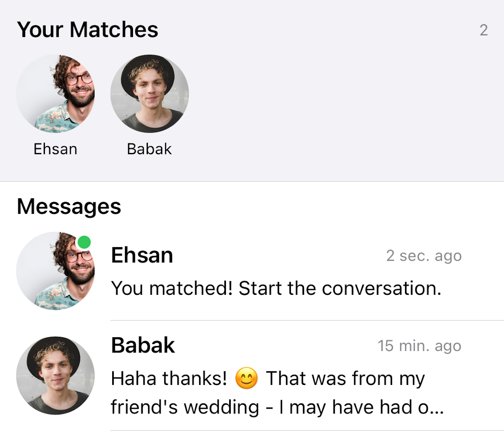Click the matches count badge showing 2
504x437 pixels.
click(484, 30)
